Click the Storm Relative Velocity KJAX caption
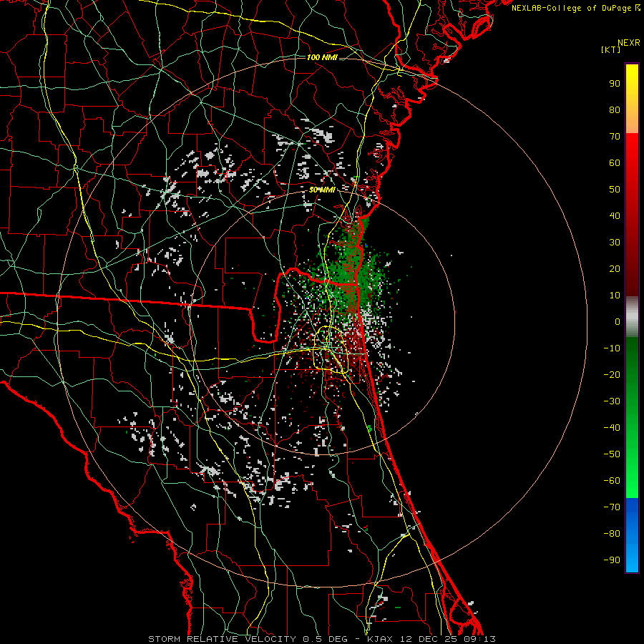The height and width of the screenshot is (644, 644). pos(322,639)
